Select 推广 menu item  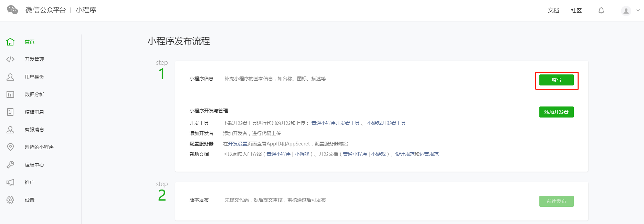[x=30, y=182]
